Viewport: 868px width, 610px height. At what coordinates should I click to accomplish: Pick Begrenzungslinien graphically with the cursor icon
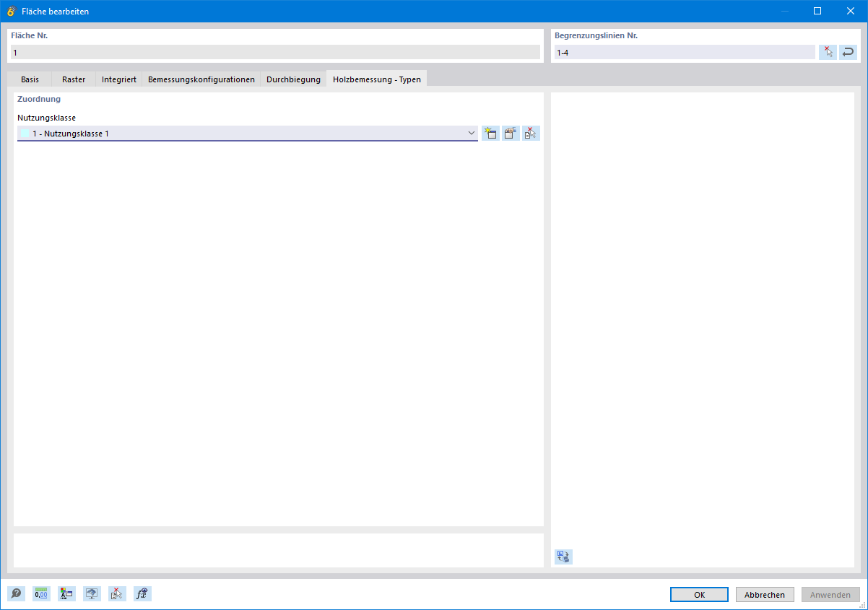click(828, 52)
